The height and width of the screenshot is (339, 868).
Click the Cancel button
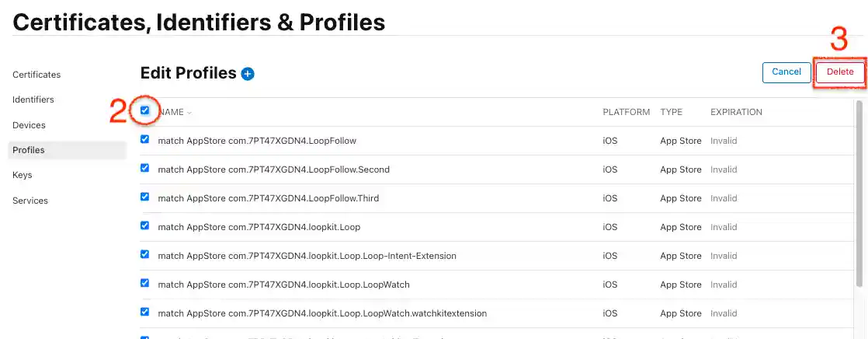click(x=786, y=72)
